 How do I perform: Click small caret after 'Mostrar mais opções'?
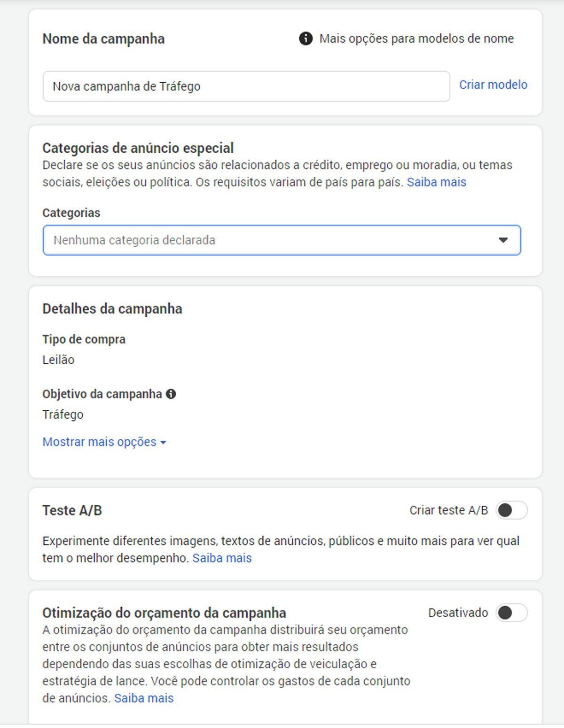point(163,443)
